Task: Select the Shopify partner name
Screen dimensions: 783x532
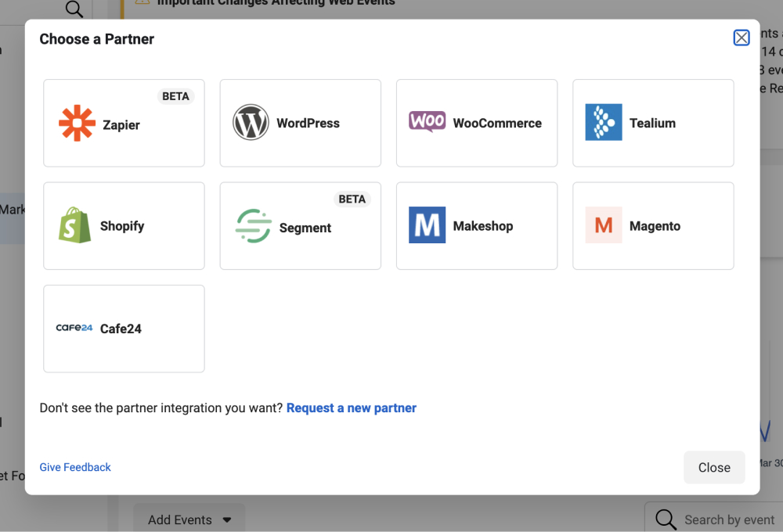Action: pyautogui.click(x=122, y=226)
